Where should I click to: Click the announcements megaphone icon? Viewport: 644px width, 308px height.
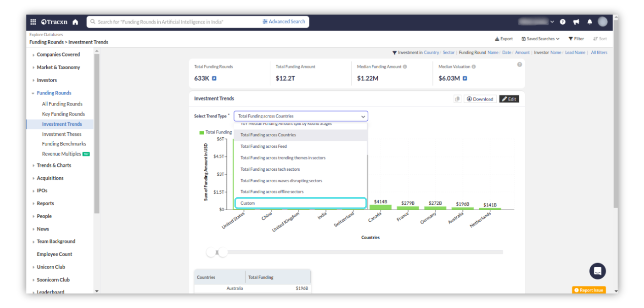click(x=576, y=22)
